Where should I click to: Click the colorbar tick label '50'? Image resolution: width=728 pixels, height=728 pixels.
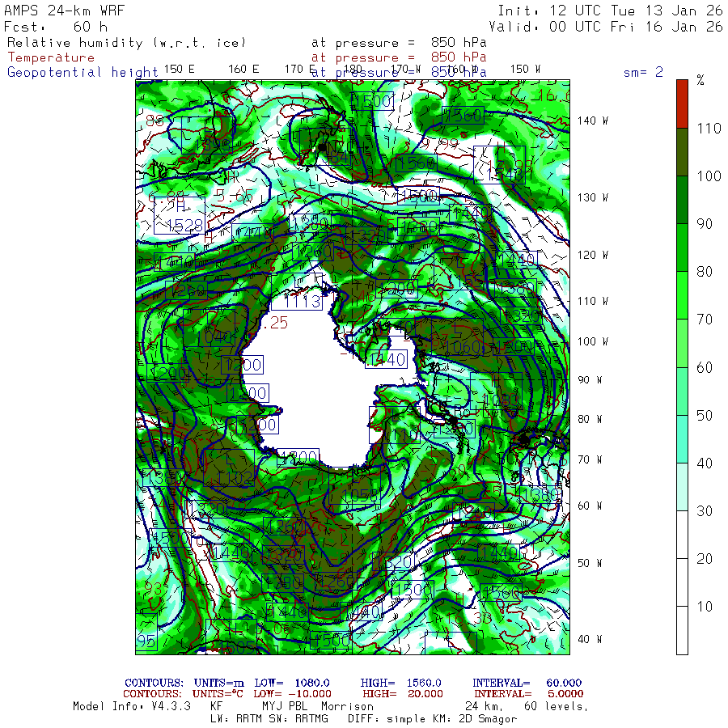tap(705, 415)
